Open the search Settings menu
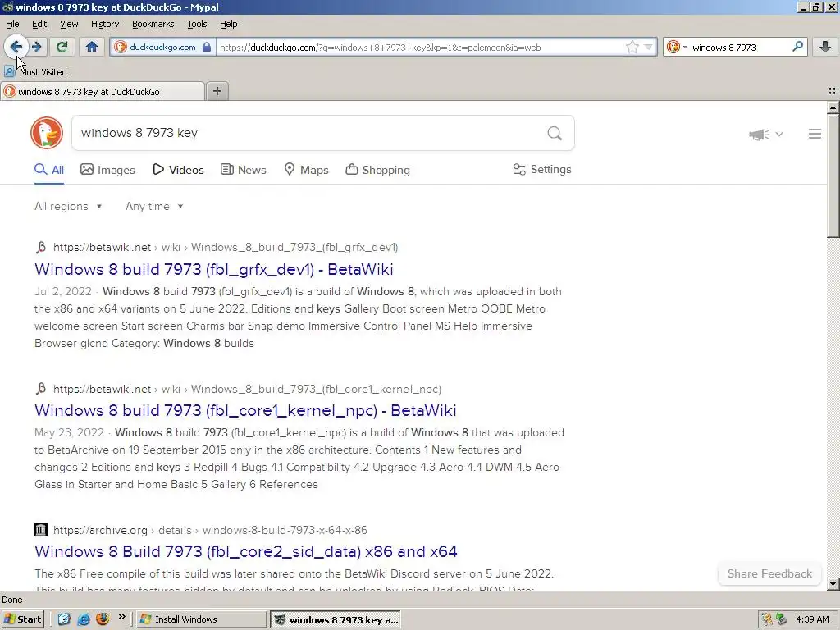This screenshot has width=840, height=630. [542, 169]
